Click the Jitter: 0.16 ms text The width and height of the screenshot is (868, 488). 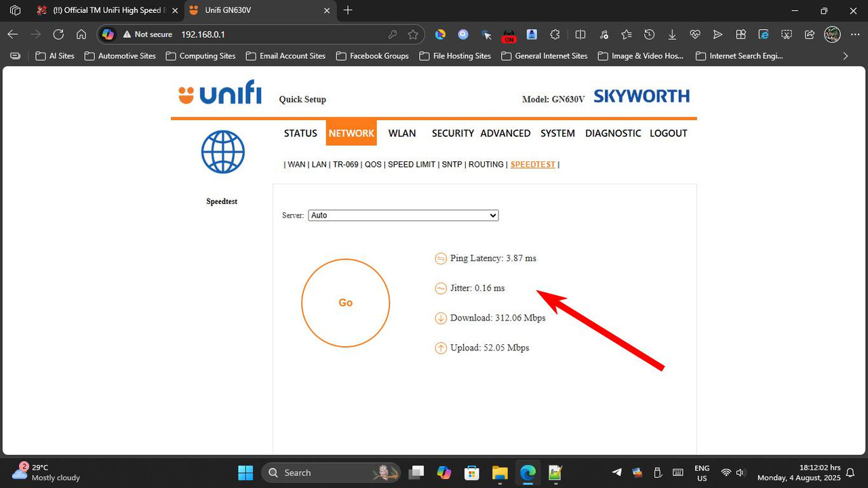coord(477,288)
